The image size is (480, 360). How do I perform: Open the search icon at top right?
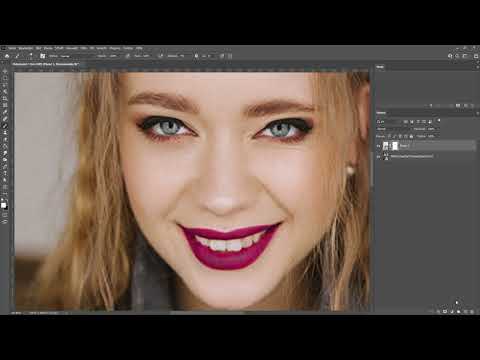coord(457,56)
